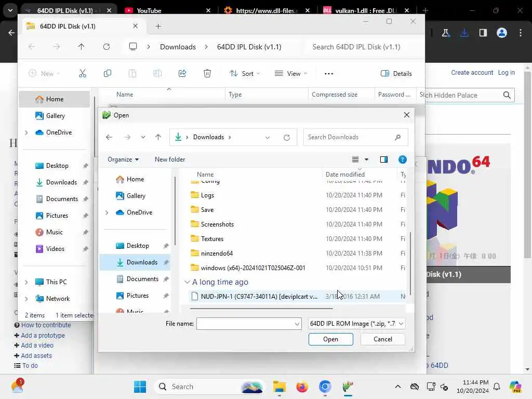Screen dimensions: 532x399
Task: Click the Delete trash icon in File Explorer
Action: (x=207, y=73)
